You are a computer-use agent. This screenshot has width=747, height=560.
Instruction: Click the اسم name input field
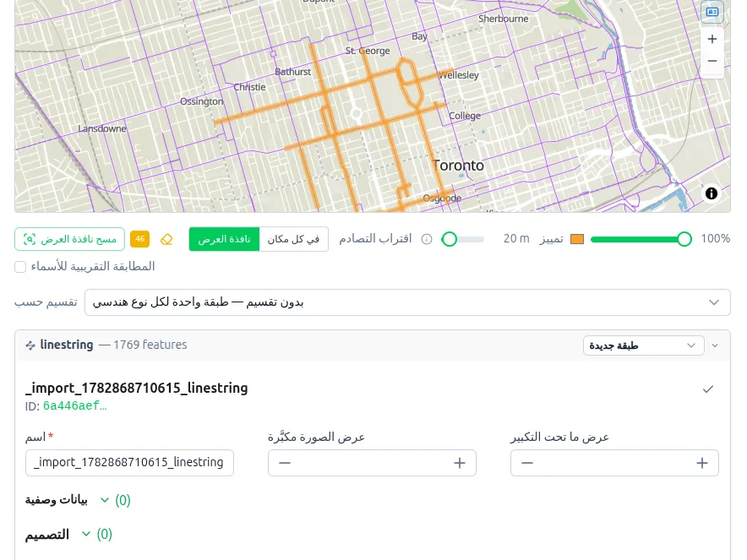coord(129,462)
